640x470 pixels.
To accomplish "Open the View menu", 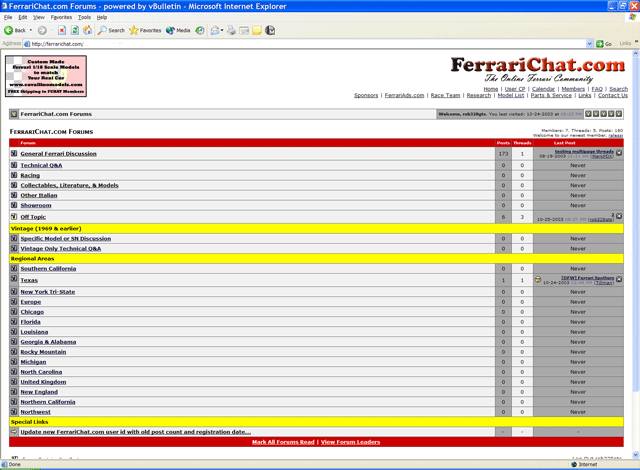I will 39,17.
